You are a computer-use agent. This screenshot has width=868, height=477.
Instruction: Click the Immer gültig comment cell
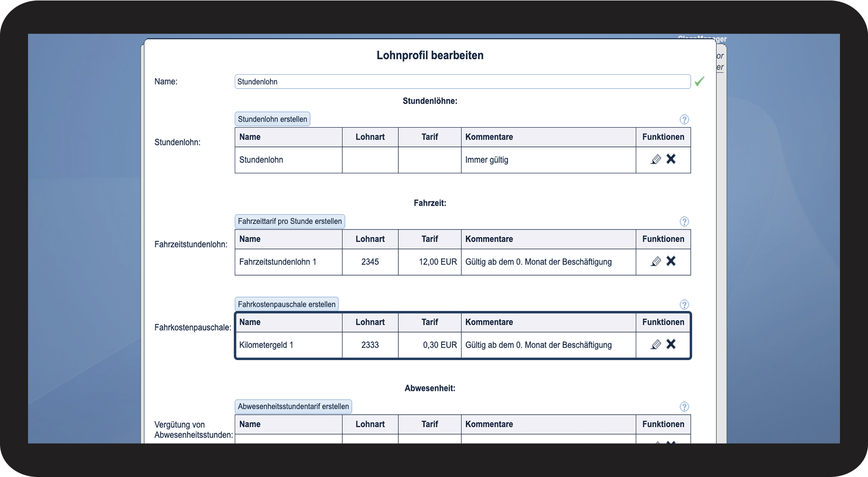pos(548,160)
